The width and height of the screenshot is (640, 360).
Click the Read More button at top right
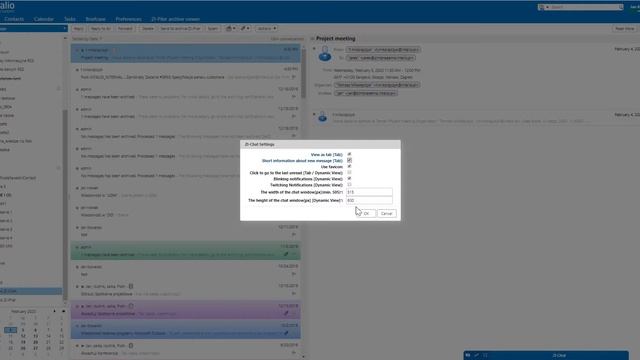pyautogui.click(x=624, y=29)
